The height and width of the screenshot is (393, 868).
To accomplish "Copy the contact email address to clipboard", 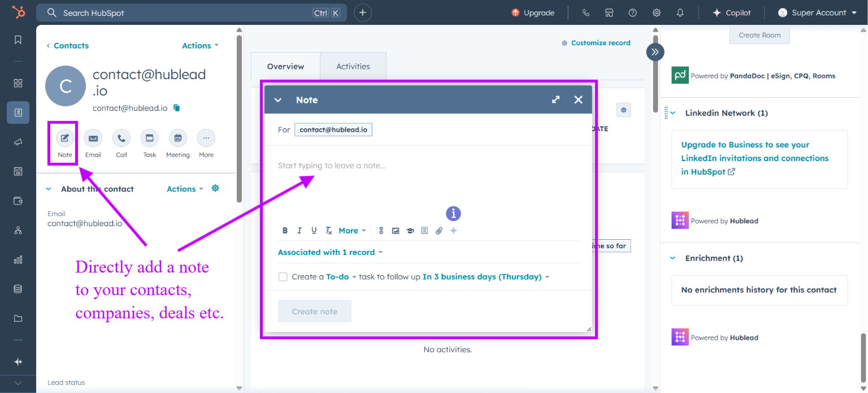I will click(x=177, y=107).
